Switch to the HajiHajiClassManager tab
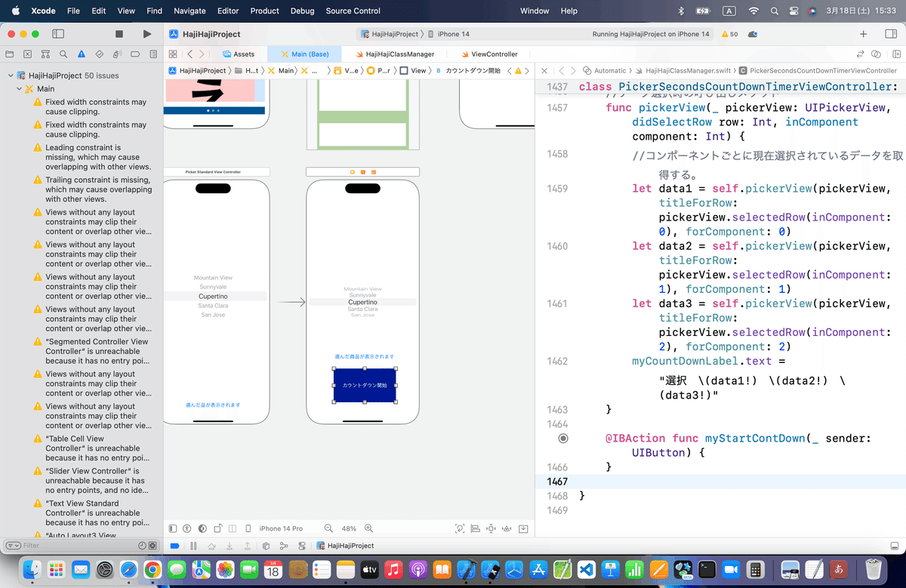906x588 pixels. (394, 54)
